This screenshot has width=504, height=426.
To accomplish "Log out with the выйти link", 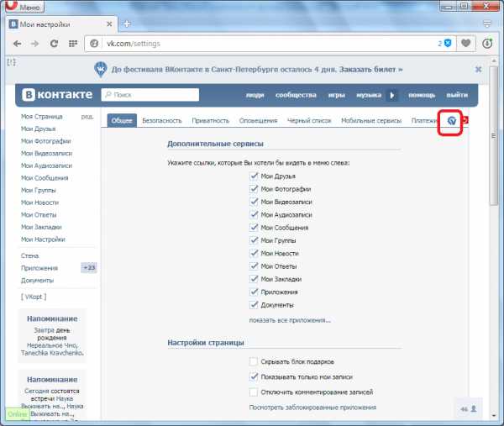I will pyautogui.click(x=457, y=95).
